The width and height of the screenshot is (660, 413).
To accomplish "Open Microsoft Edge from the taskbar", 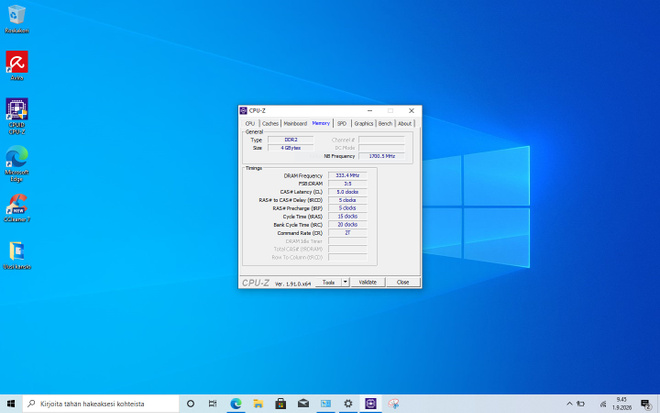I will 236,404.
